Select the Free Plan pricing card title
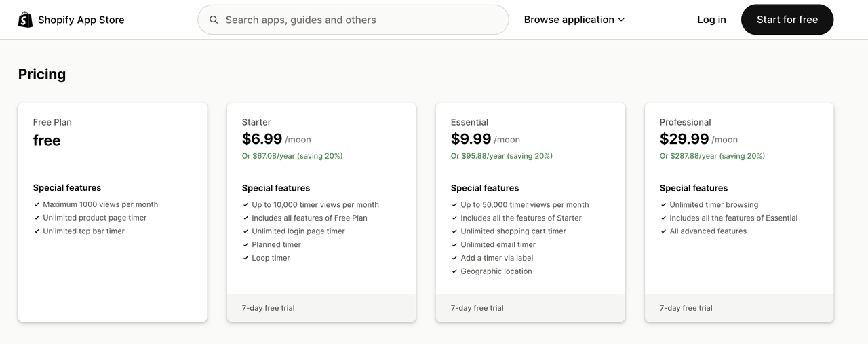This screenshot has height=344, width=868. 52,122
